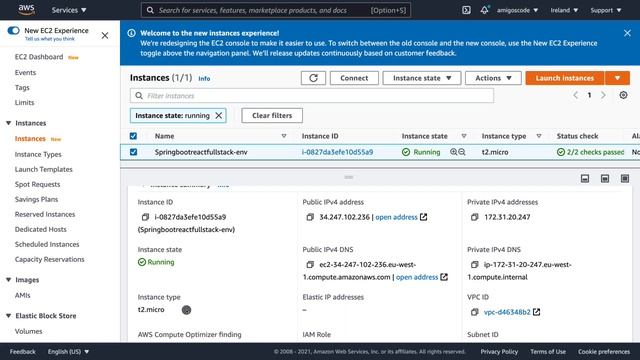Open the Ireland region selector
The width and height of the screenshot is (640, 360).
(x=564, y=10)
